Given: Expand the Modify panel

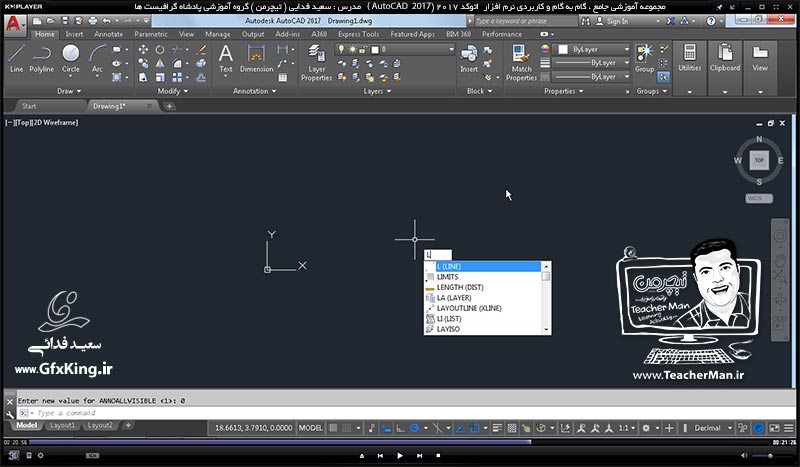Looking at the screenshot, I should pos(172,91).
